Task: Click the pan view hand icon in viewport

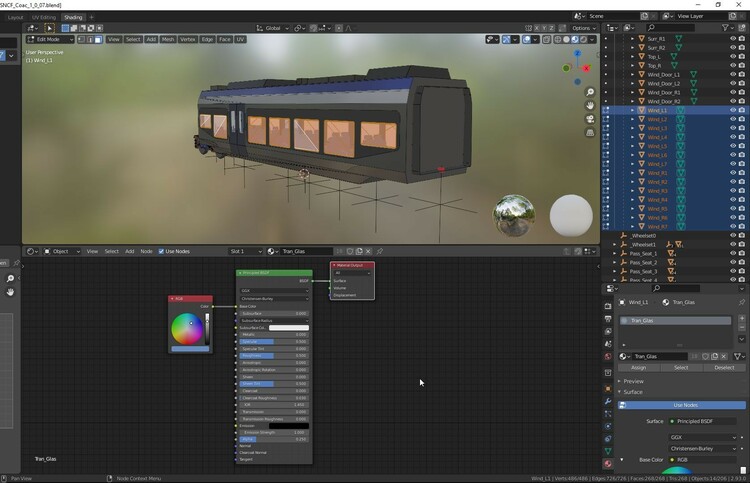Action: [x=590, y=105]
